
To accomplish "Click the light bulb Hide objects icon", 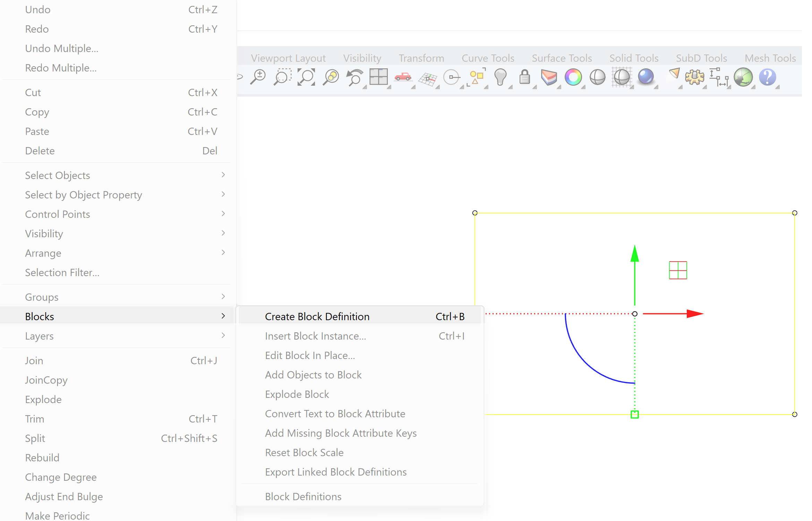I will pos(500,77).
